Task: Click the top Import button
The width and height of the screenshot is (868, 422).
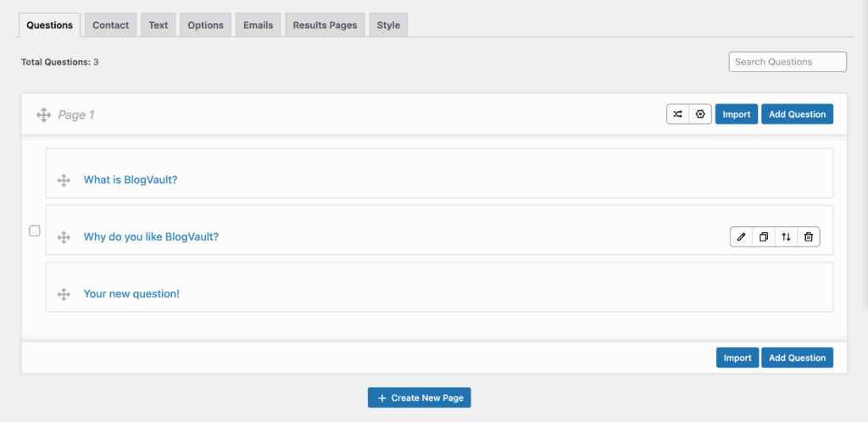Action: [737, 114]
